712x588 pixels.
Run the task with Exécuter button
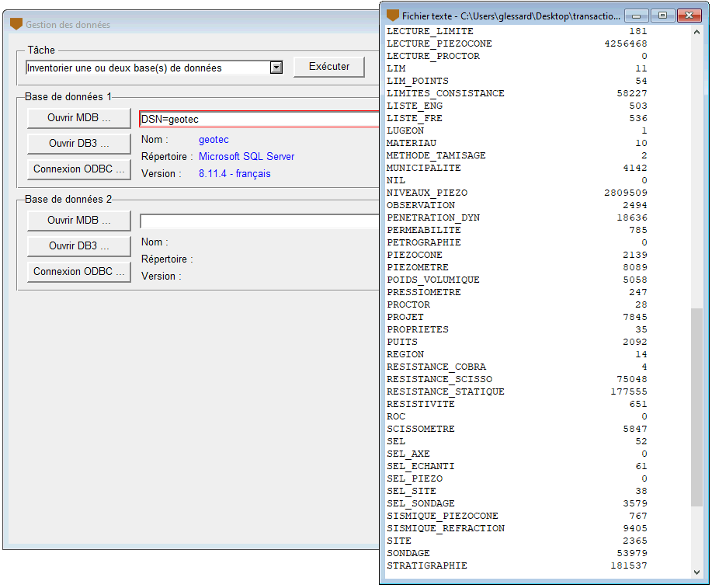[329, 67]
